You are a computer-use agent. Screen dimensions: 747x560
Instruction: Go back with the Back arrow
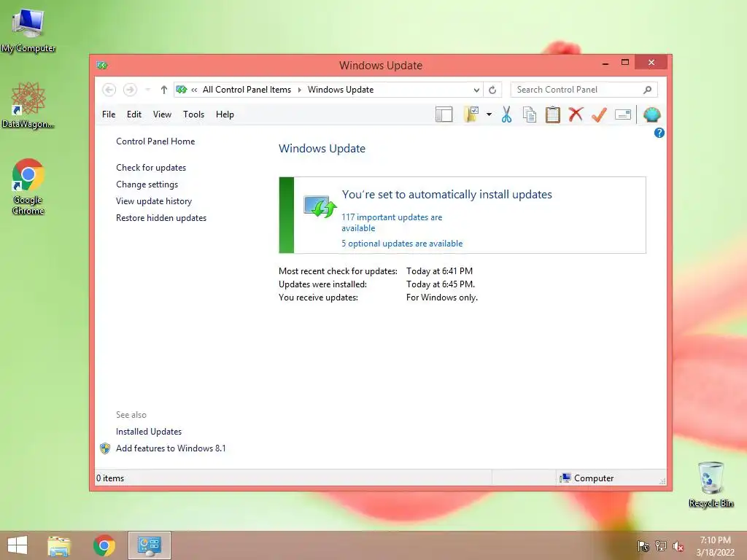pyautogui.click(x=109, y=90)
